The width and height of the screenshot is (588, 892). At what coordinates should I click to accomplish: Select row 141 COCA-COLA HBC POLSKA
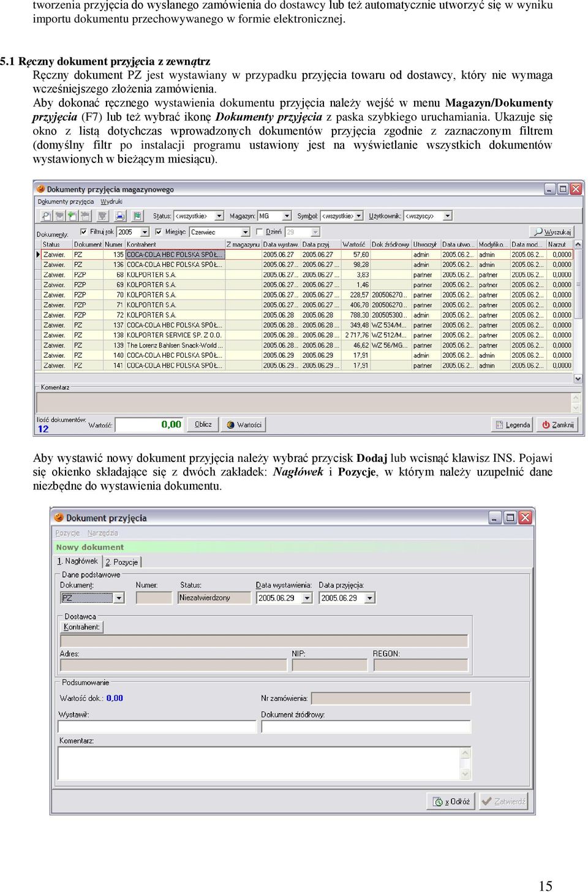tap(306, 366)
